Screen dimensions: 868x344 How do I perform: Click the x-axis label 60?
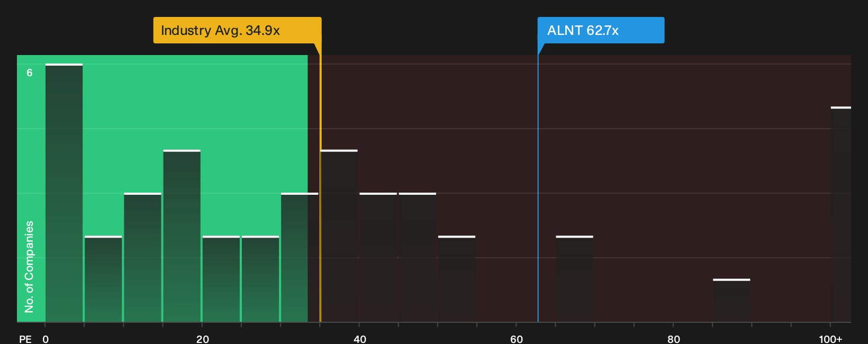click(x=517, y=339)
